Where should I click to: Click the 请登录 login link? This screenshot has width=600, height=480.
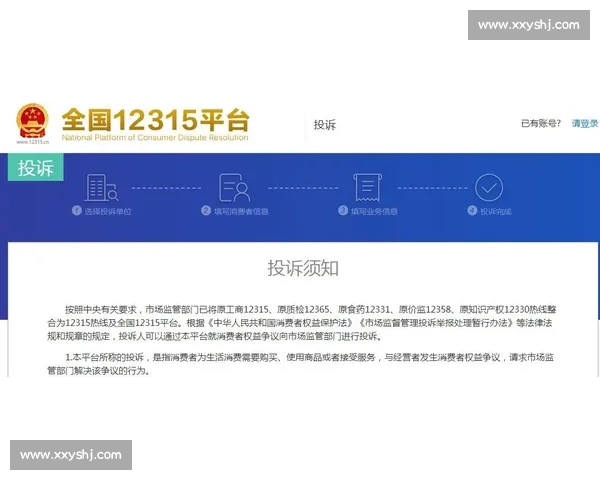(585, 123)
